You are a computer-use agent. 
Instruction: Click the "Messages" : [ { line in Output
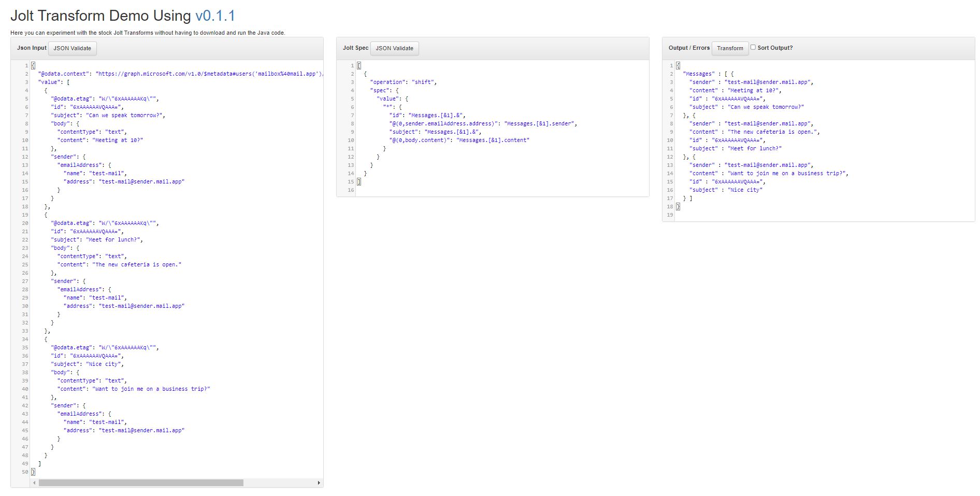[x=708, y=74]
